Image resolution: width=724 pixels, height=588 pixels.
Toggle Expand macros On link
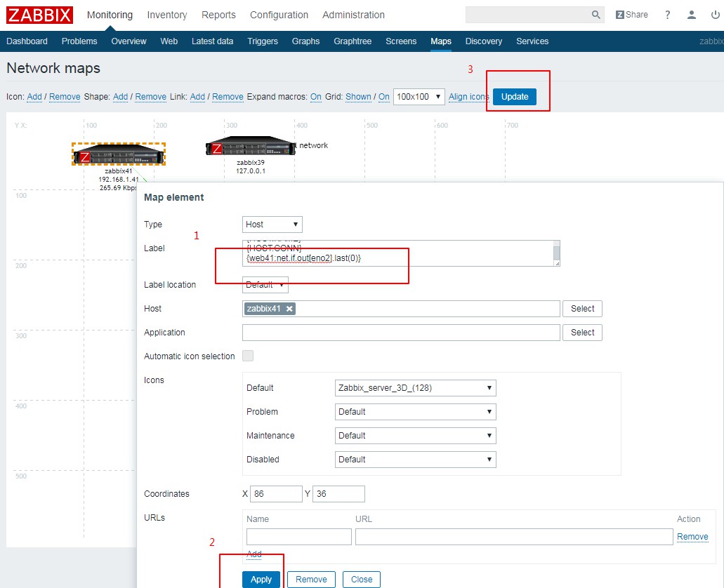point(315,97)
